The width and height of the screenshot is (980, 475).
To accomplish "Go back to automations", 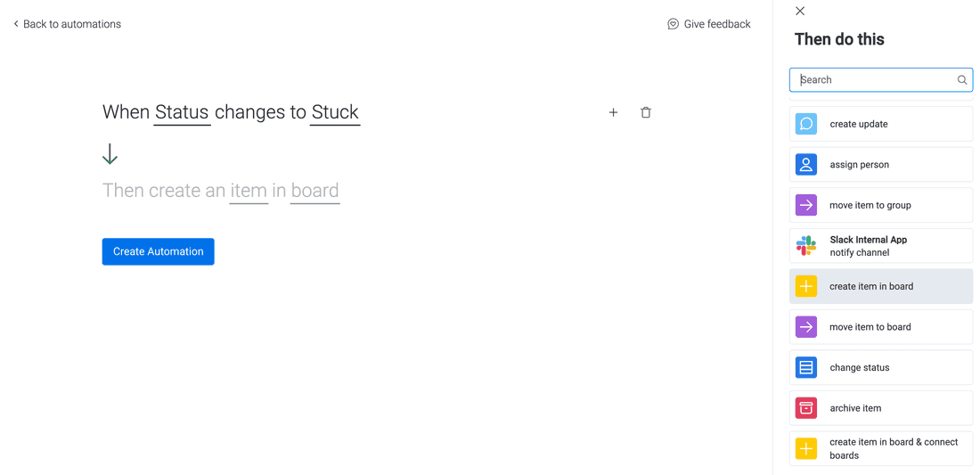I will pos(68,24).
